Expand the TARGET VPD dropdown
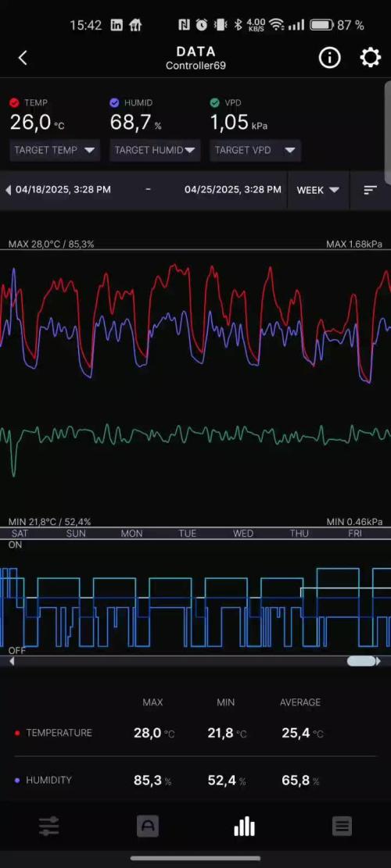 tap(255, 150)
